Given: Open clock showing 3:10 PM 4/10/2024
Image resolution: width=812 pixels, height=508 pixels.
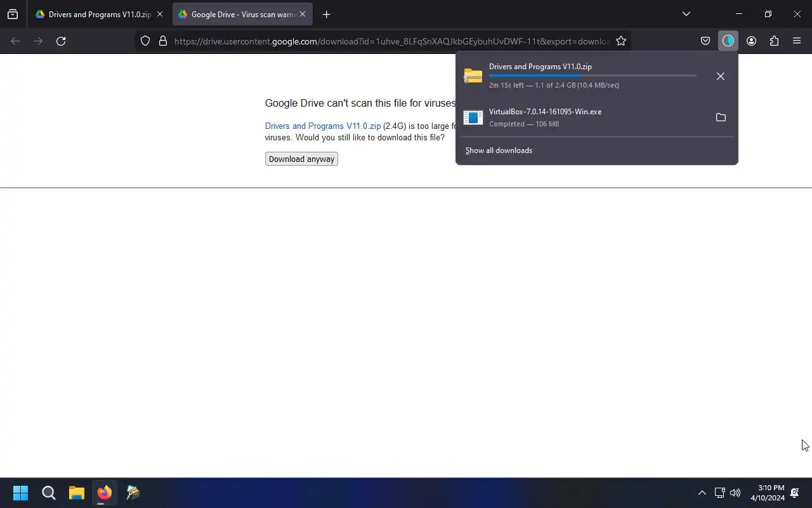Looking at the screenshot, I should (768, 493).
